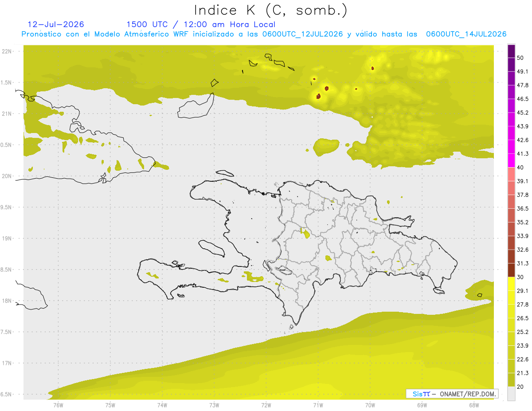Screen dimensions: 532x411
Task: Click the colorbar value "47.8"
Action: [523, 85]
